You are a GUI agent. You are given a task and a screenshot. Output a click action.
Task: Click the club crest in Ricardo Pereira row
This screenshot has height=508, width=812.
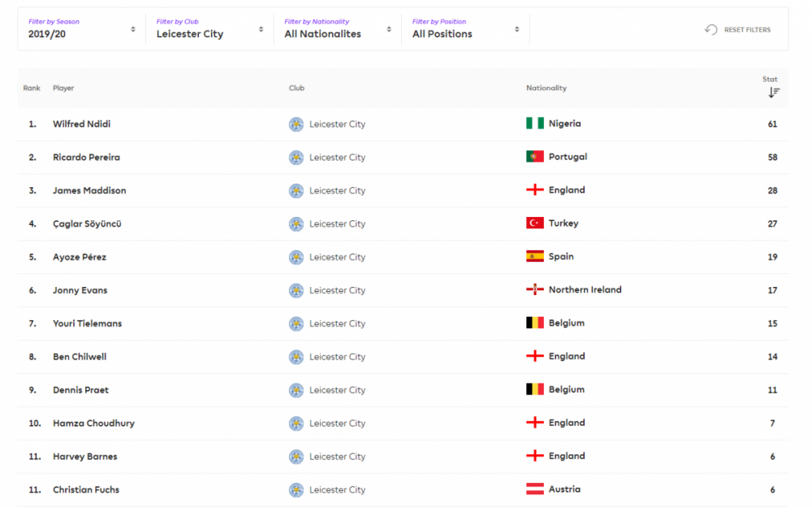click(x=296, y=158)
